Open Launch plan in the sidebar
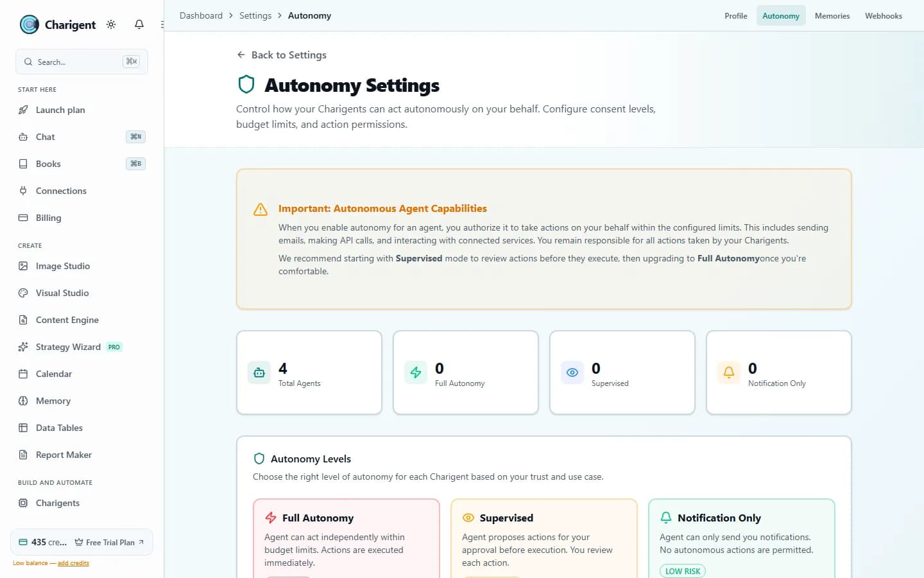Viewport: 924px width, 578px height. point(81,110)
